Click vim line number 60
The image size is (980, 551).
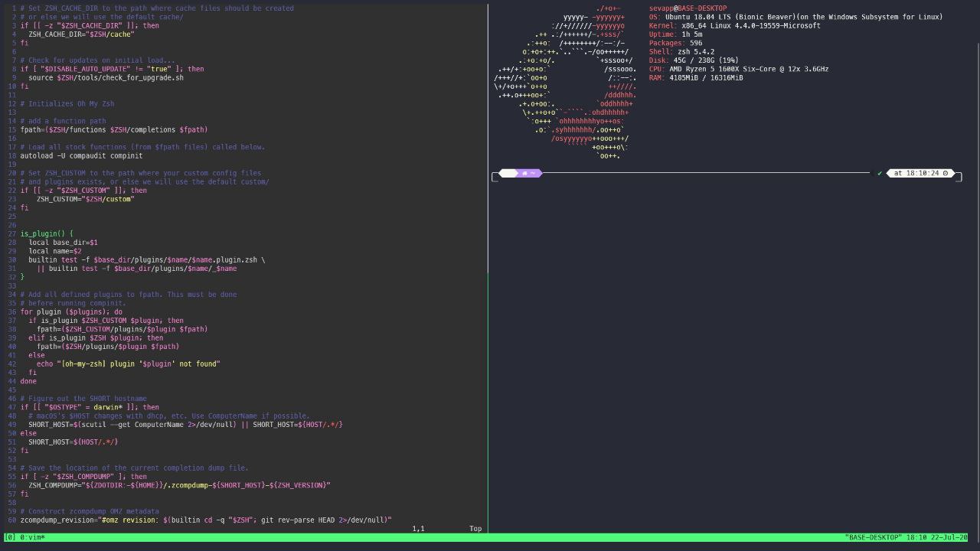11,520
